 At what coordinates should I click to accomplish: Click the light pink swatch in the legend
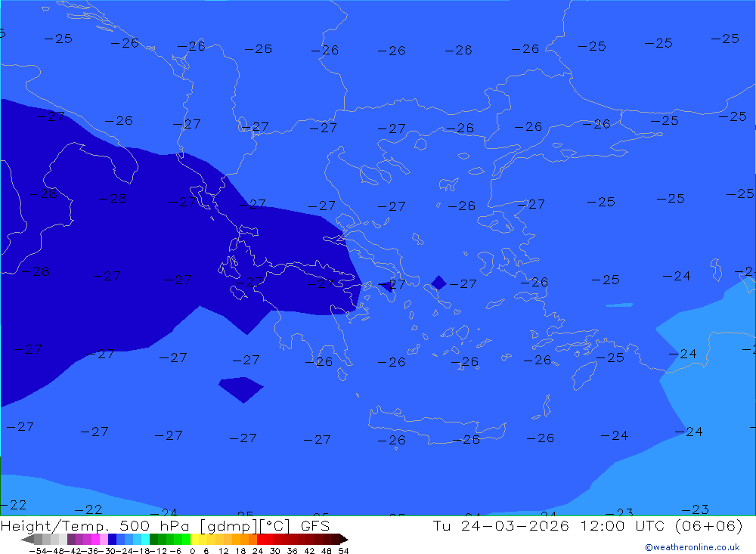click(104, 539)
